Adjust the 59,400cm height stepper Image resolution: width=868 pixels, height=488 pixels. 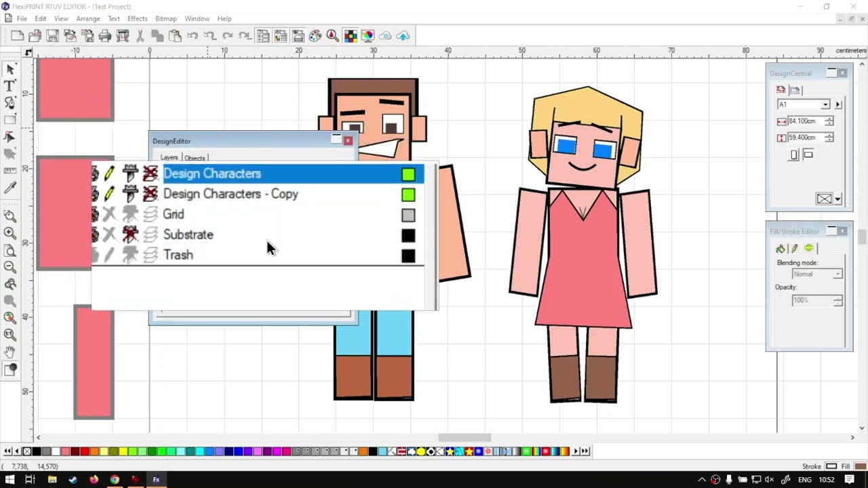click(829, 138)
